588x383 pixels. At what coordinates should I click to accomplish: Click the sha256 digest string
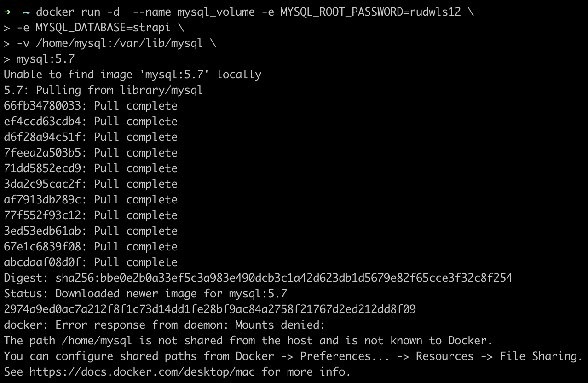coord(284,278)
